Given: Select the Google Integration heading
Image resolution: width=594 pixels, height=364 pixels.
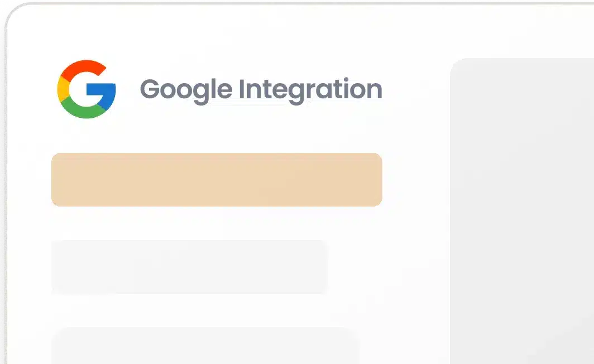Looking at the screenshot, I should [261, 90].
